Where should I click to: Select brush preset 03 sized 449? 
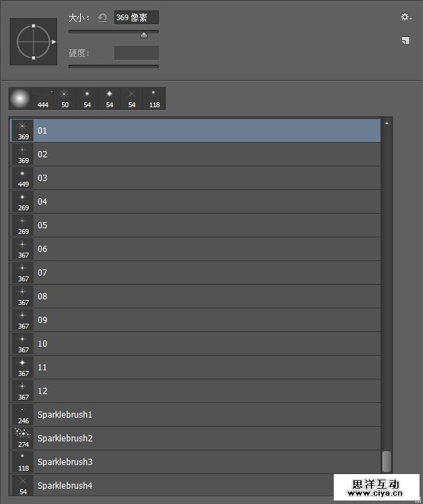(195, 178)
